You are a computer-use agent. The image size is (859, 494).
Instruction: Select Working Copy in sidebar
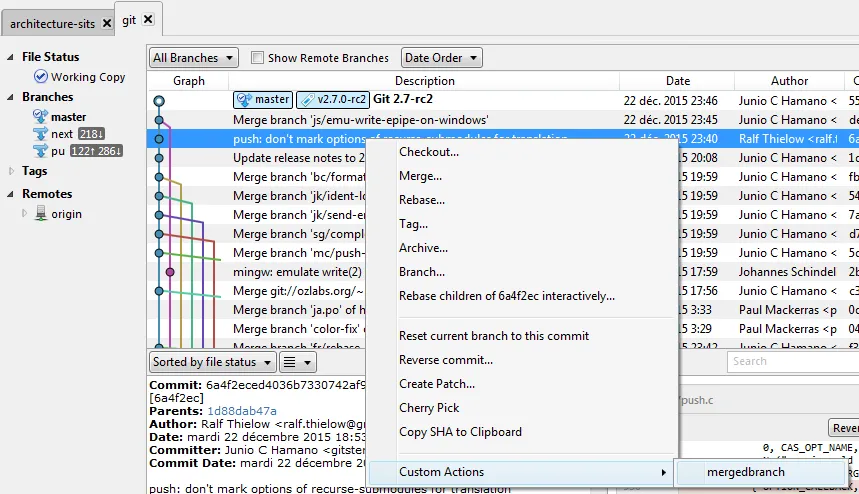(88, 77)
